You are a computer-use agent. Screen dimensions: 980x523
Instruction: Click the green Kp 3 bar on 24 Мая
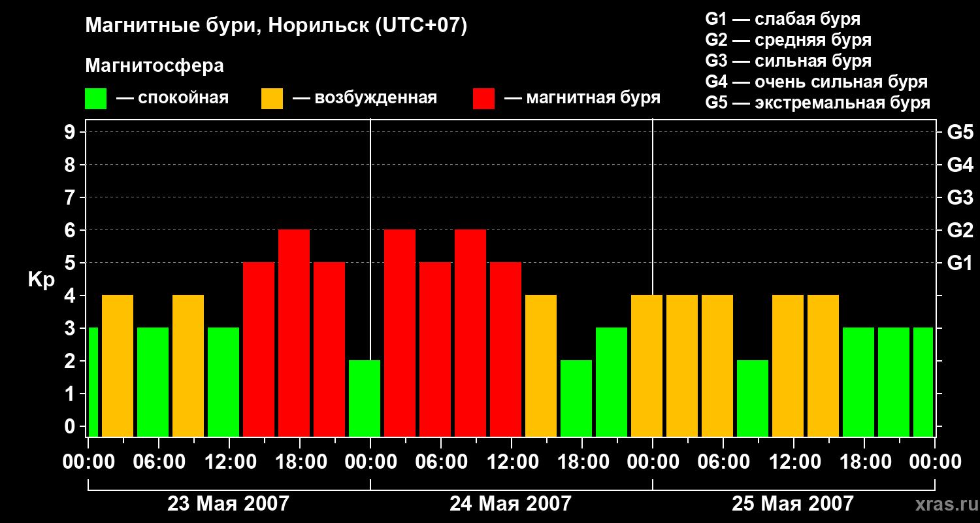click(612, 382)
